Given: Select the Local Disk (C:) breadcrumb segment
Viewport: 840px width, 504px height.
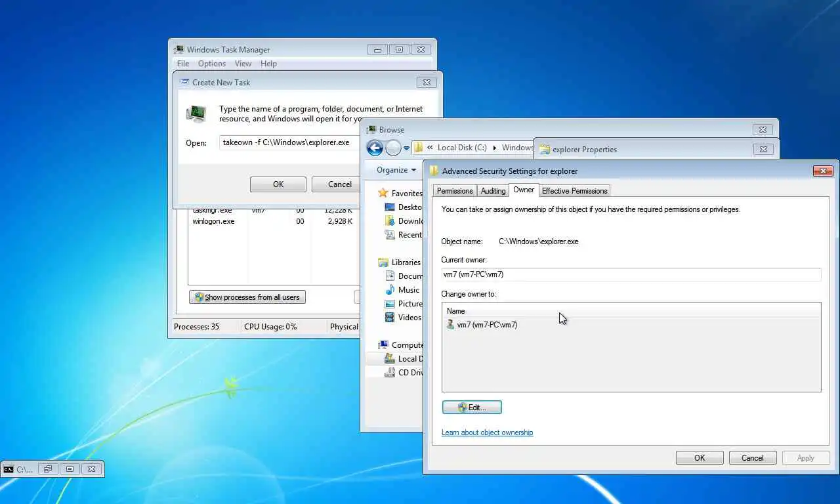Looking at the screenshot, I should pyautogui.click(x=462, y=148).
